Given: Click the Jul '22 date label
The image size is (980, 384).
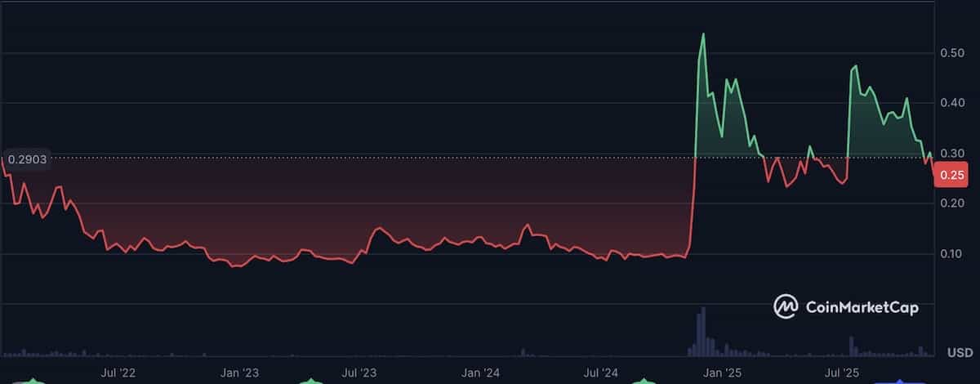Looking at the screenshot, I should coord(118,373).
